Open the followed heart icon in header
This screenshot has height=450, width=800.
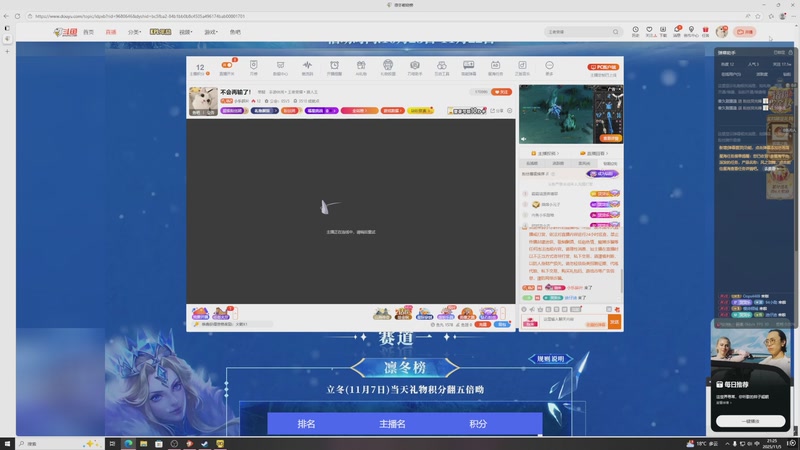tap(649, 31)
